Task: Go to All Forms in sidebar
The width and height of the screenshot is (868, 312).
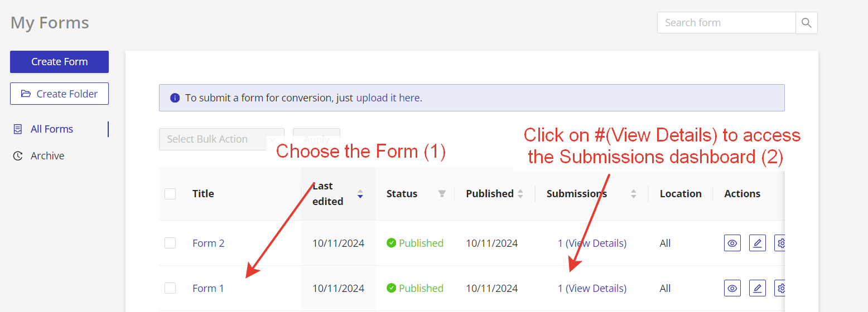Action: click(x=52, y=129)
